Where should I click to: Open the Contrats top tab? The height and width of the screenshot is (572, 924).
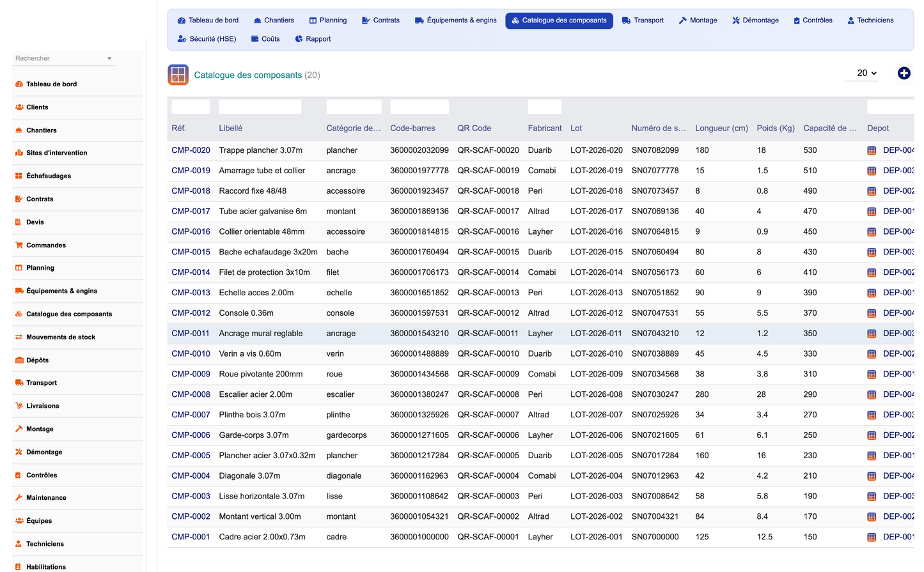pos(380,20)
